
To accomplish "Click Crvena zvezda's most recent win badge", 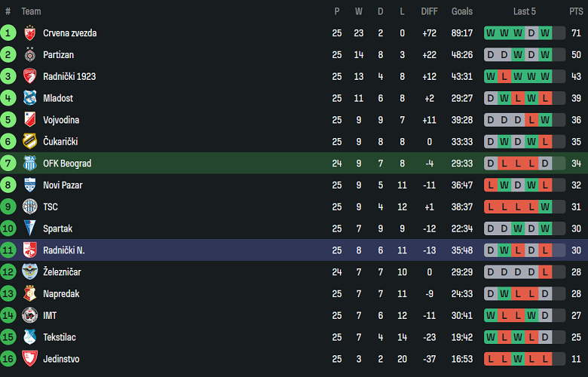I will (545, 33).
